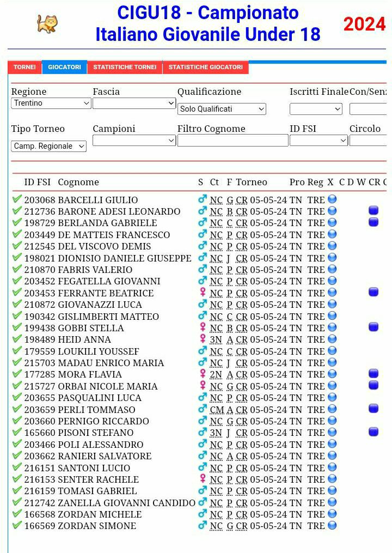Click the female symbol for FERRANTE BEATRICE
Image resolution: width=392 pixels, height=553 pixels.
(x=203, y=293)
